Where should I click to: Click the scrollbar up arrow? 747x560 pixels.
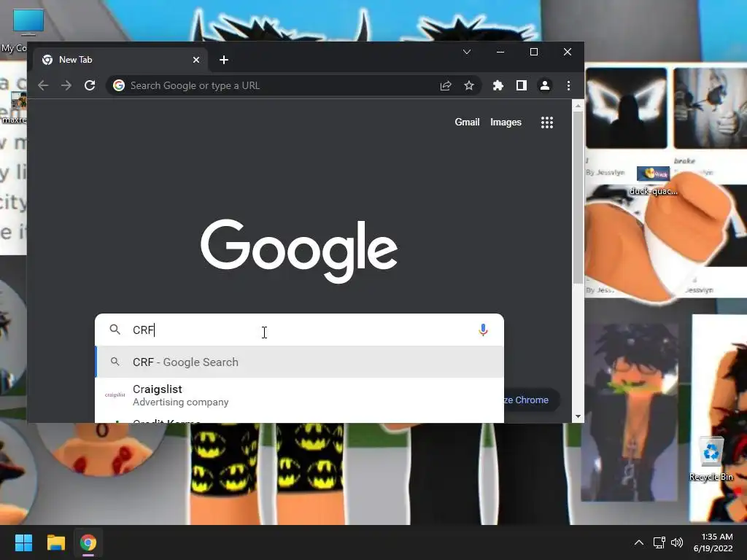point(578,106)
